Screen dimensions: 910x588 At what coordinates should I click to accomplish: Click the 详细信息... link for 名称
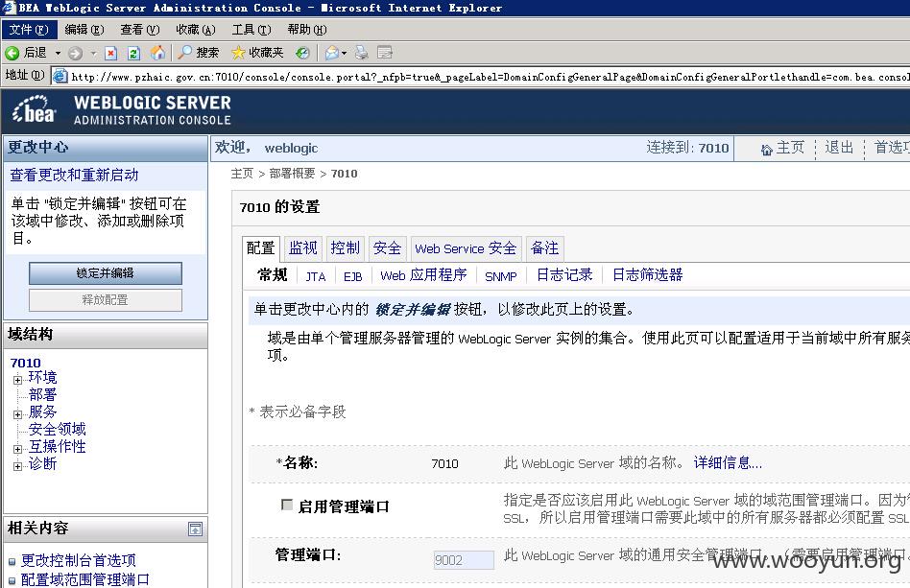pyautogui.click(x=728, y=462)
